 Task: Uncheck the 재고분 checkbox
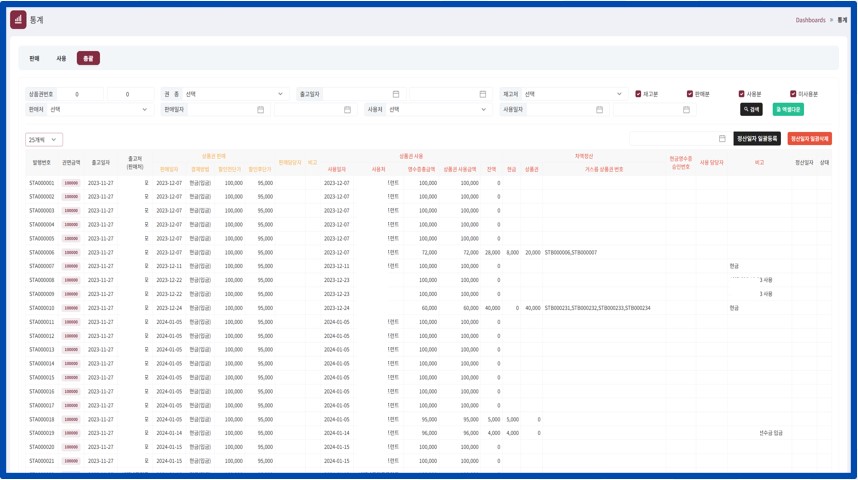click(638, 94)
